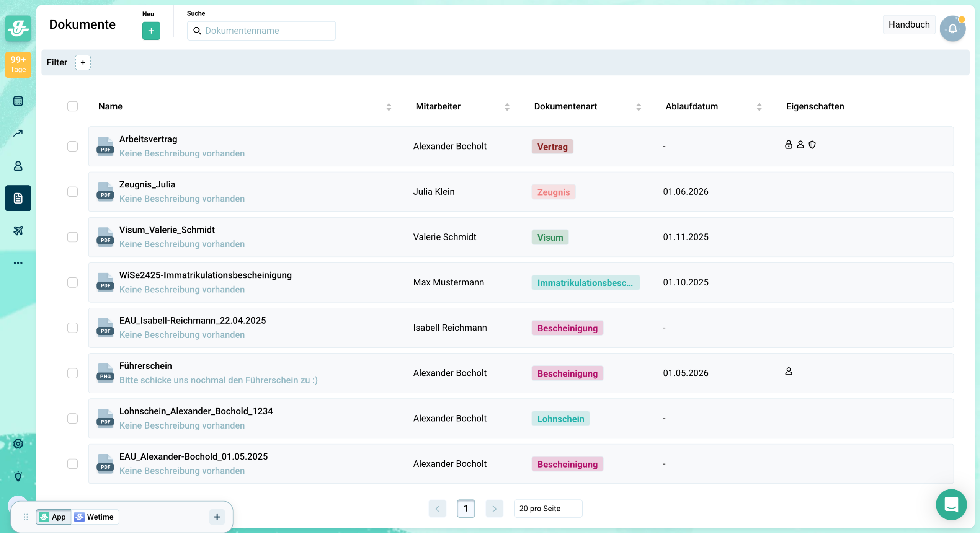The width and height of the screenshot is (980, 533).
Task: Sort by the Ablaufdatum column arrows
Action: [759, 107]
